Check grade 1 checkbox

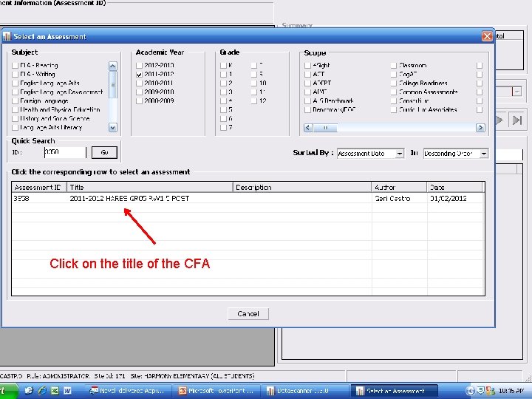point(223,75)
